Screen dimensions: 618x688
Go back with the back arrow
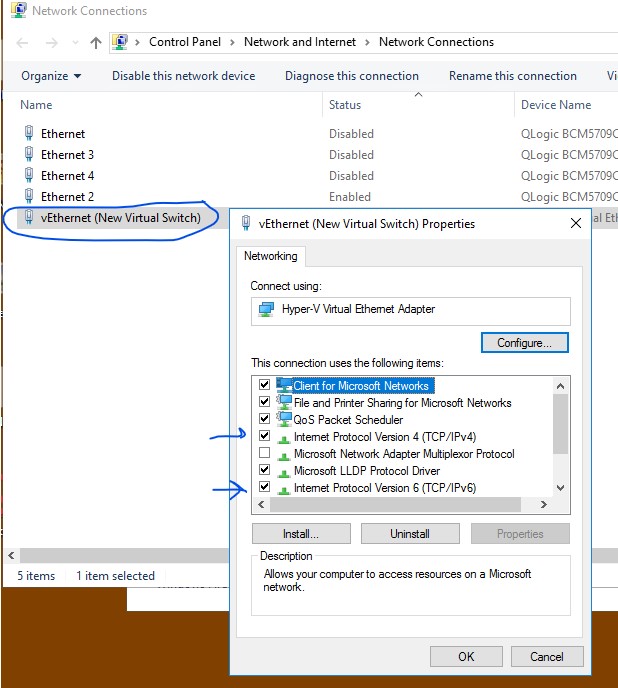(22, 43)
